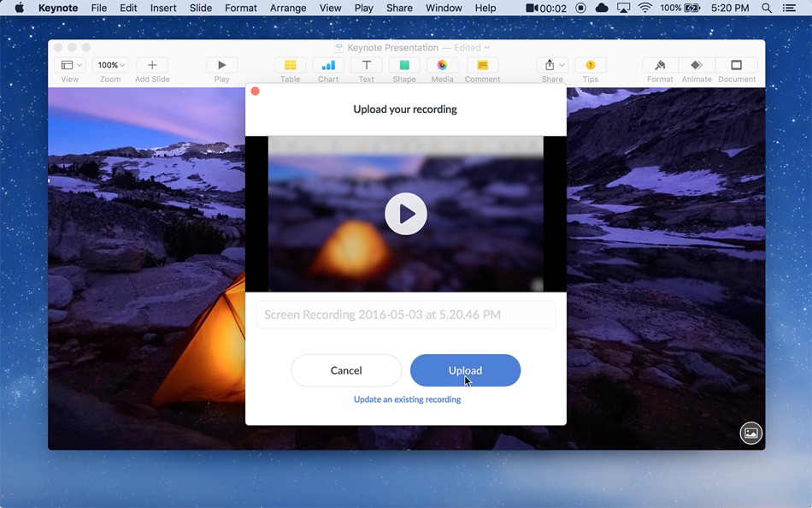
Task: Open the Slide menu
Action: coord(200,8)
